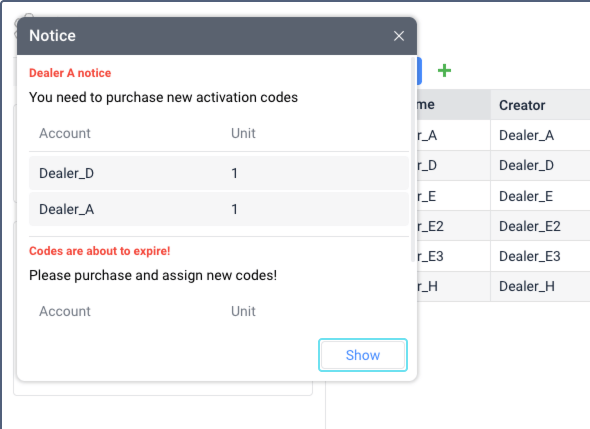The width and height of the screenshot is (590, 429).
Task: Click the green plus add icon
Action: click(x=444, y=70)
